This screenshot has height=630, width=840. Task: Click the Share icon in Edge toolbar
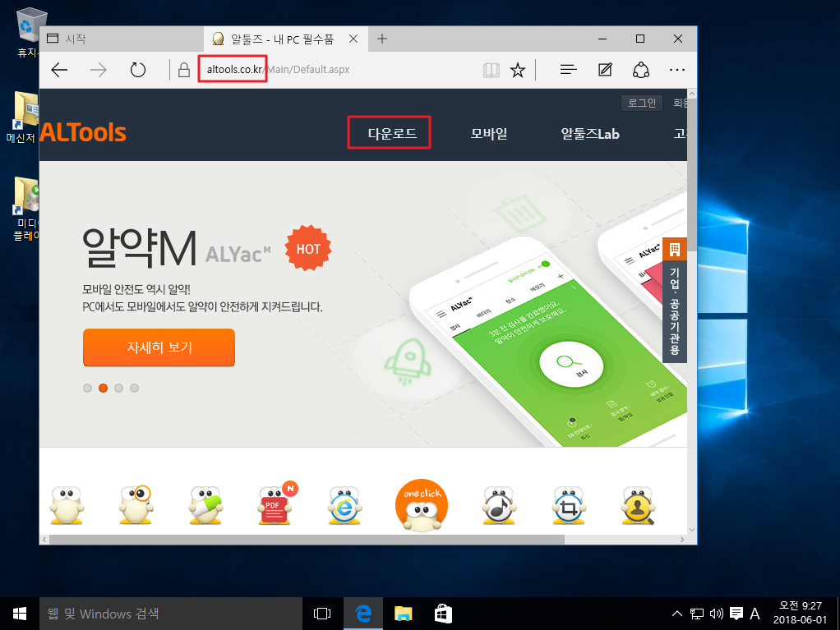[641, 70]
